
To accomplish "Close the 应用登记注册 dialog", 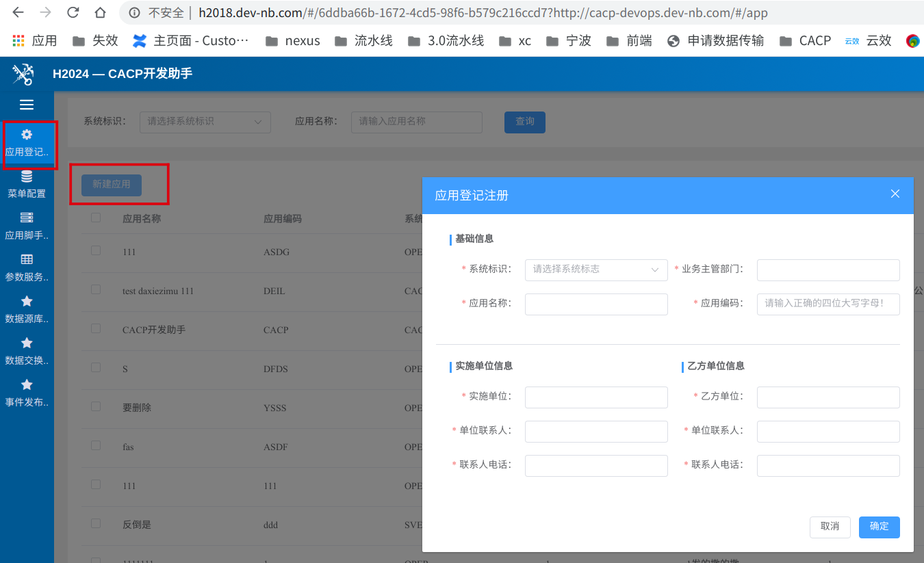I will point(895,194).
